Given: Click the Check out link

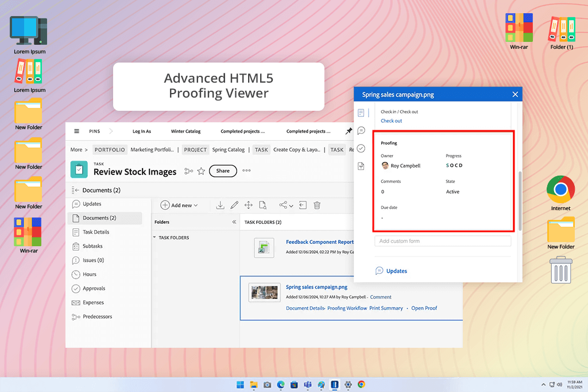Looking at the screenshot, I should click(x=391, y=121).
